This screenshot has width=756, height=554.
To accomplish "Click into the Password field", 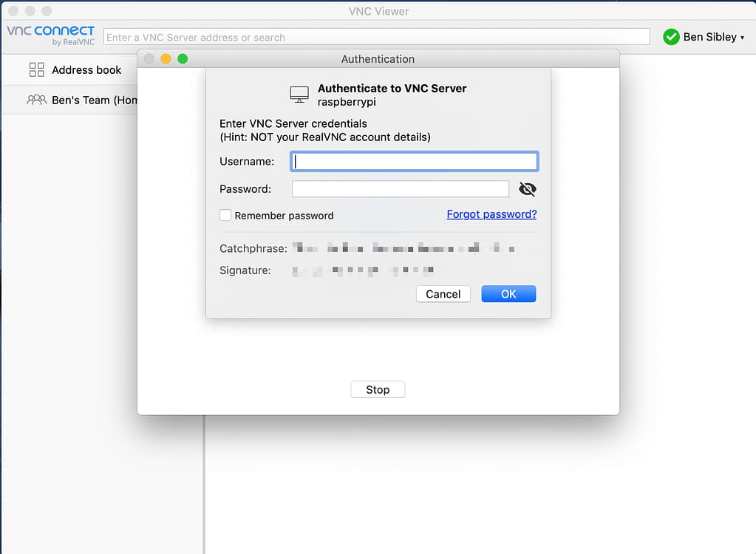I will click(x=400, y=189).
